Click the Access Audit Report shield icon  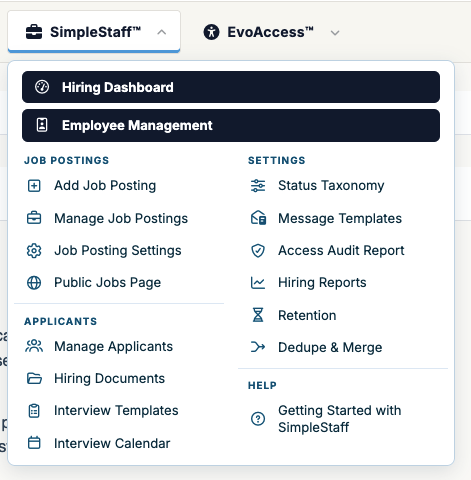click(258, 251)
